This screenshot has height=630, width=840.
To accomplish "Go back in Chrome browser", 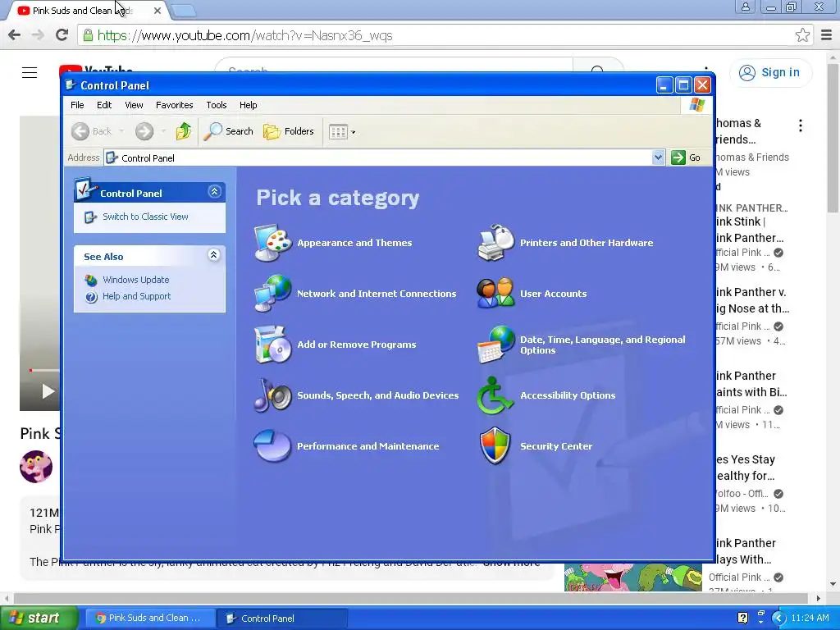I will click(x=15, y=35).
